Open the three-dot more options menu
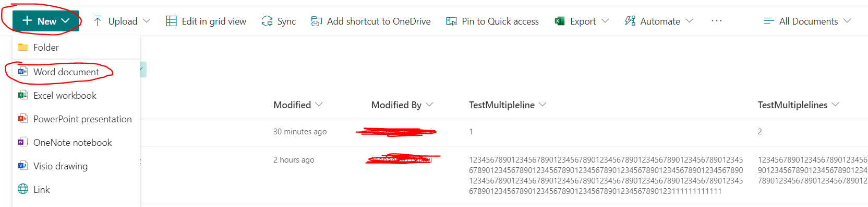The width and height of the screenshot is (868, 207). [x=717, y=20]
